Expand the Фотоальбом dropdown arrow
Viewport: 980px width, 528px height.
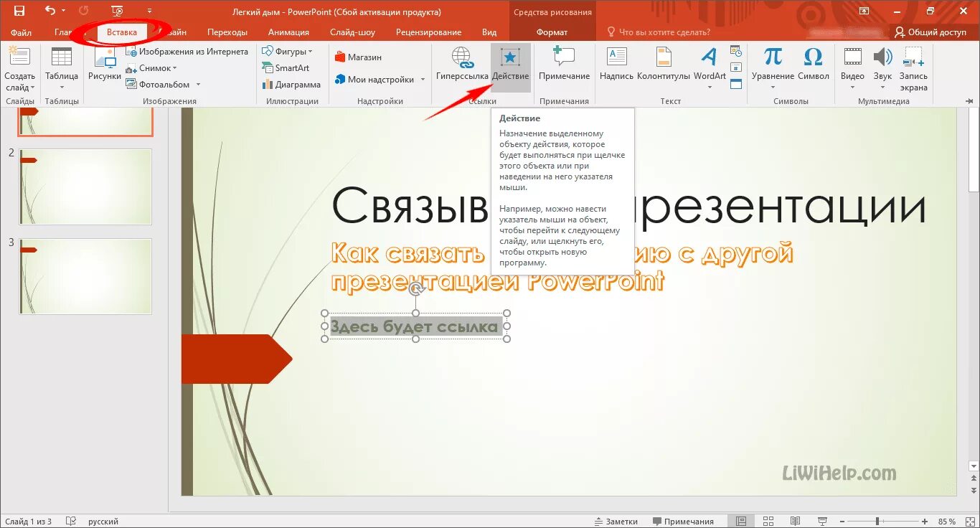[x=198, y=85]
